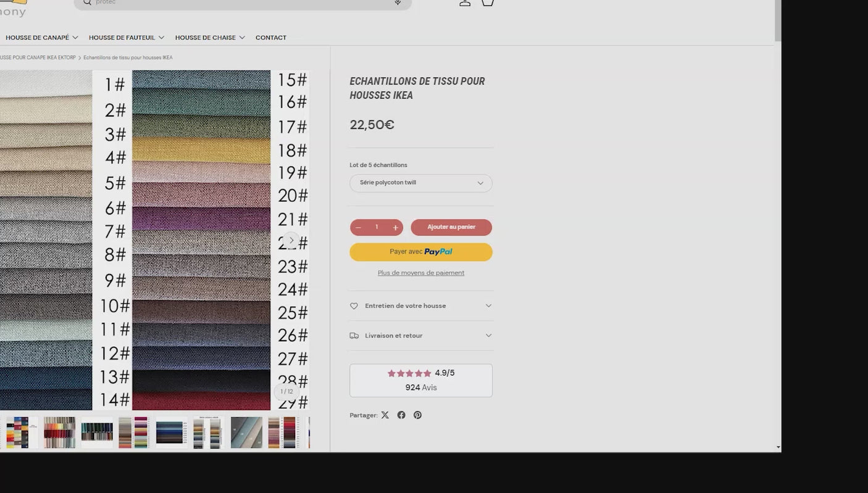868x493 pixels.
Task: Open the Housse de chaise menu
Action: click(x=210, y=38)
